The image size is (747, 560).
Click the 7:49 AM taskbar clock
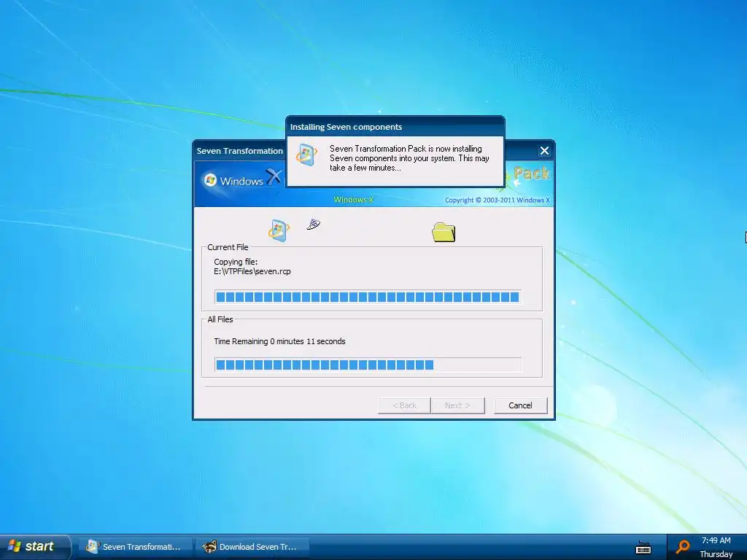click(x=716, y=540)
